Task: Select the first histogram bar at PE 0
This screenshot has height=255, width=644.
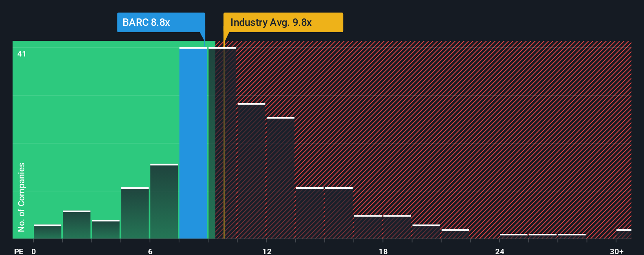Action: (48, 231)
